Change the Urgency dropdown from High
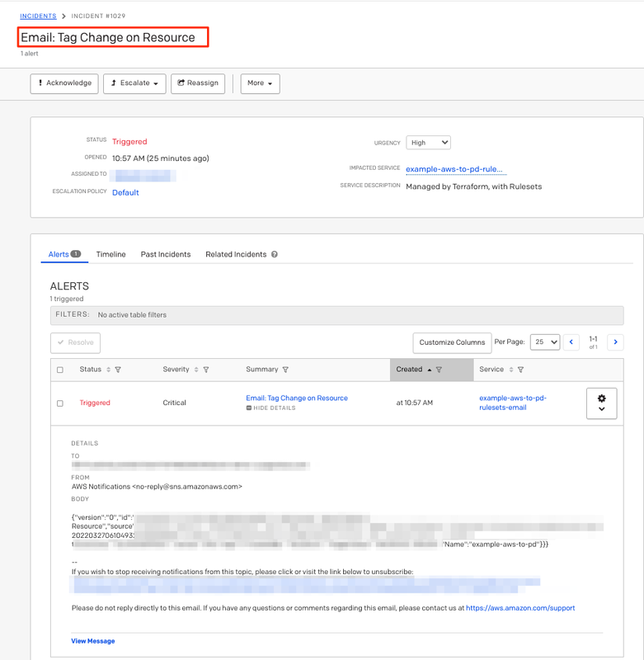Image resolution: width=644 pixels, height=660 pixels. click(428, 143)
